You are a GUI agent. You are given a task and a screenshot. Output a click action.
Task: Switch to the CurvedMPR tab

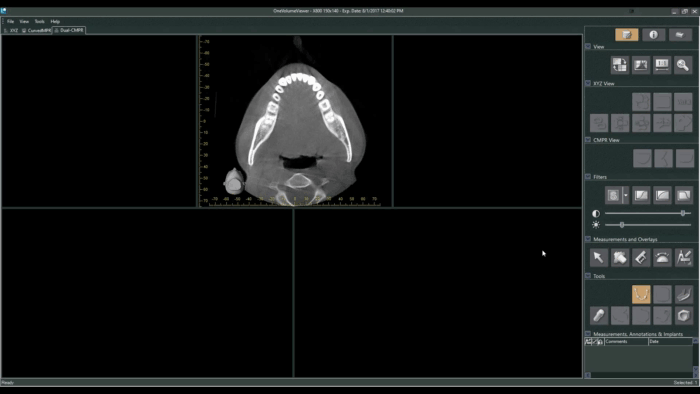[x=36, y=30]
